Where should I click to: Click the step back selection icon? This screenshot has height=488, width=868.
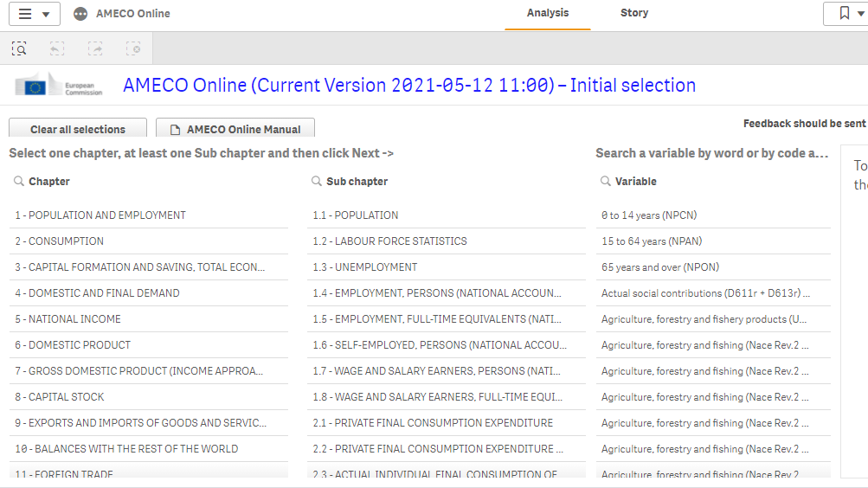pos(57,49)
